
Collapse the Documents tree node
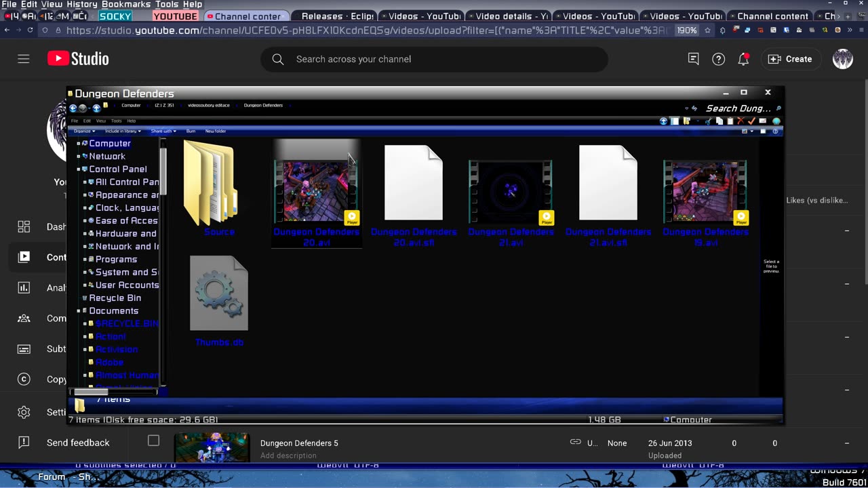79,310
